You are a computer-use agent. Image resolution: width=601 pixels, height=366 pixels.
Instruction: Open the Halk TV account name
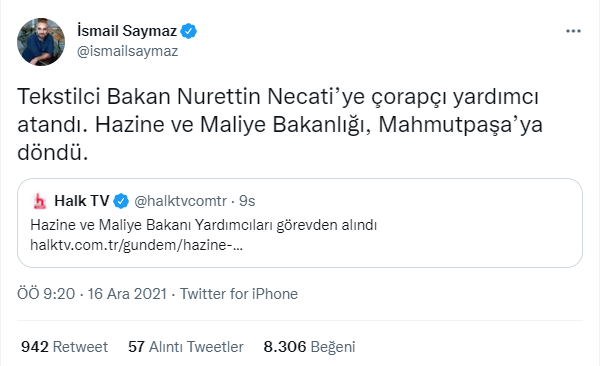pos(82,201)
